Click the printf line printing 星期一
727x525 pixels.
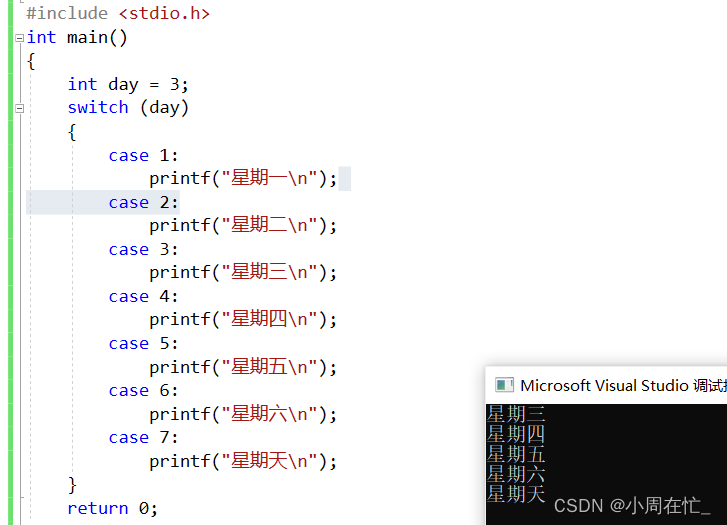[x=243, y=179]
